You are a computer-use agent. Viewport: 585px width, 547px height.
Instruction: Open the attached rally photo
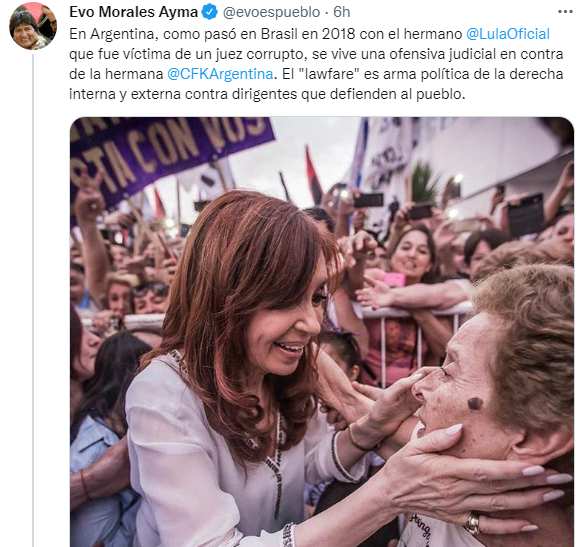[x=322, y=332]
